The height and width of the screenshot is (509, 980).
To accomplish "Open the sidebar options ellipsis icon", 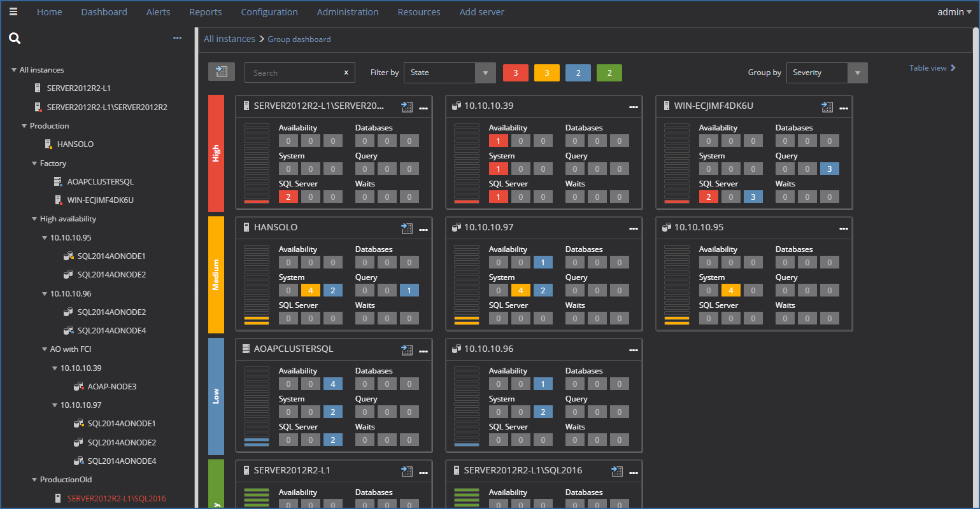I will pyautogui.click(x=177, y=38).
